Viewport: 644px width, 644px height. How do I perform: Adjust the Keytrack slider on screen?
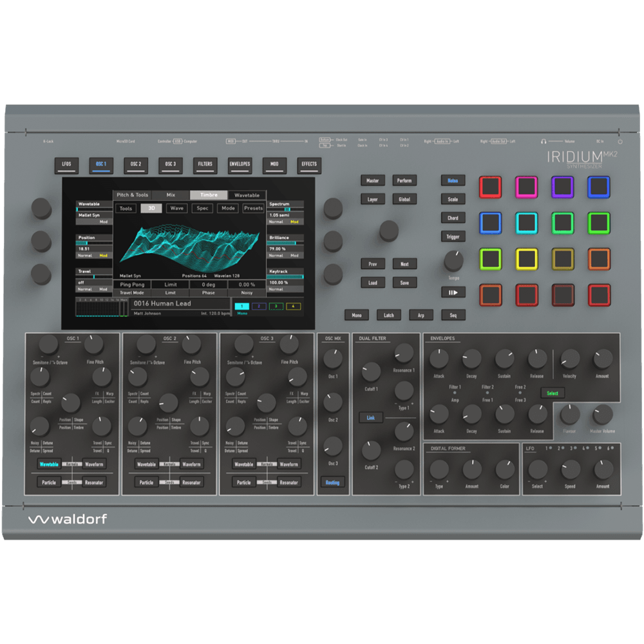tap(285, 277)
